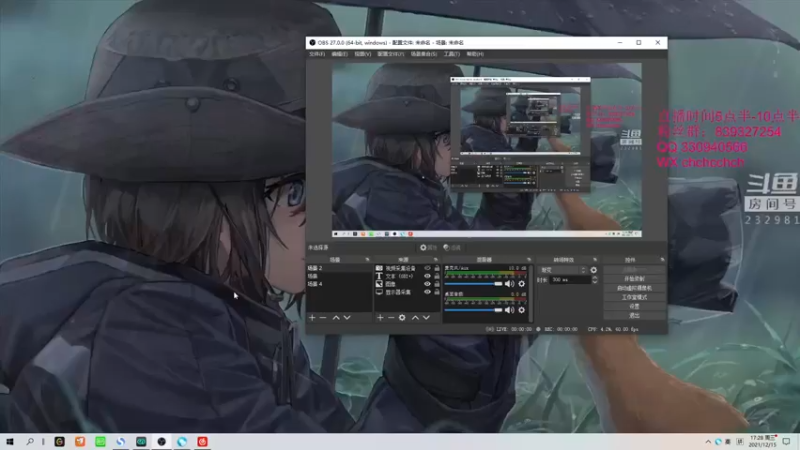Add a new scene with the plus icon in the 场景 panel

pyautogui.click(x=312, y=318)
